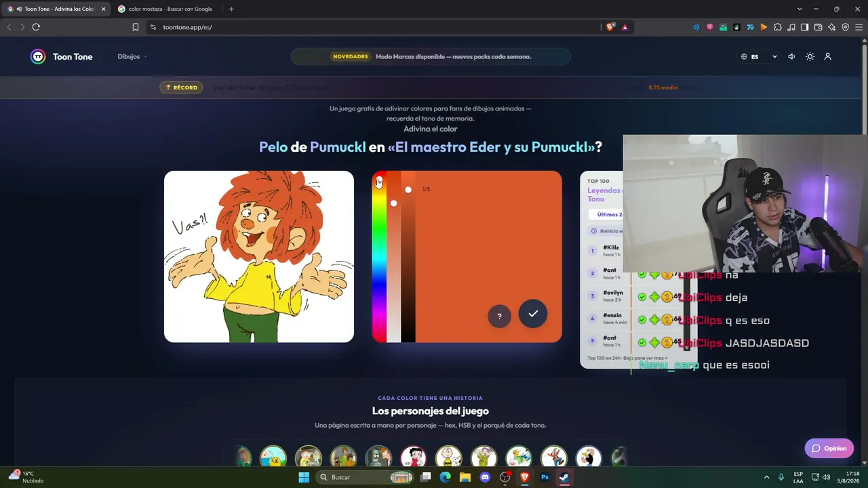Open the NOVEDADES announcement banner

coord(431,57)
